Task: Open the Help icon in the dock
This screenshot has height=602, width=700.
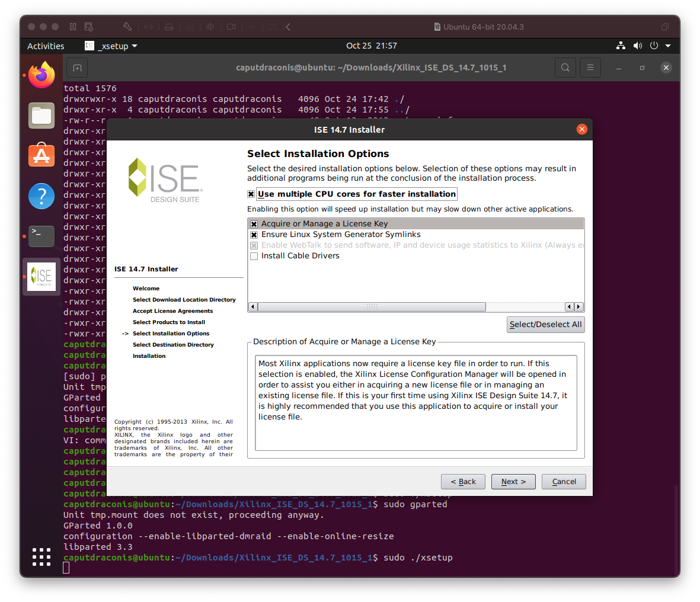Action: coord(41,196)
